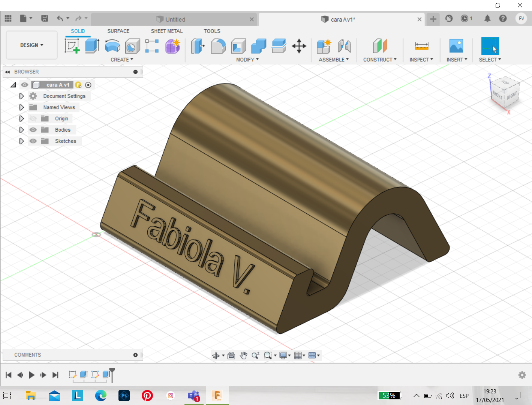The image size is (532, 405).
Task: Select the Fillet tool
Action: (x=218, y=46)
